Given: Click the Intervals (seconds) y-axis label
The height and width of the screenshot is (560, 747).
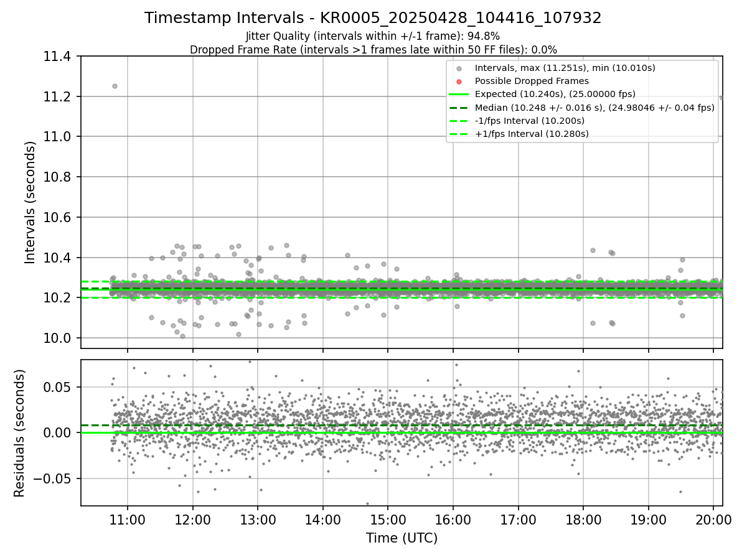Looking at the screenshot, I should [x=31, y=202].
